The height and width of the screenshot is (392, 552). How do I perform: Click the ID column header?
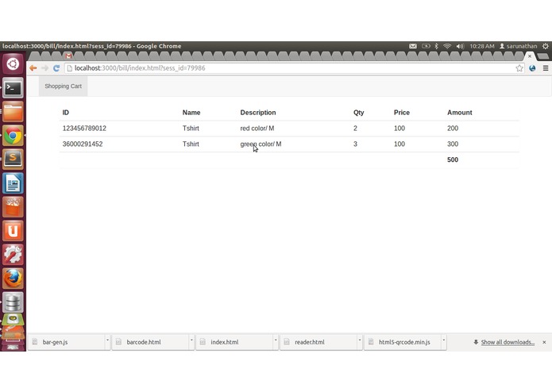[66, 113]
